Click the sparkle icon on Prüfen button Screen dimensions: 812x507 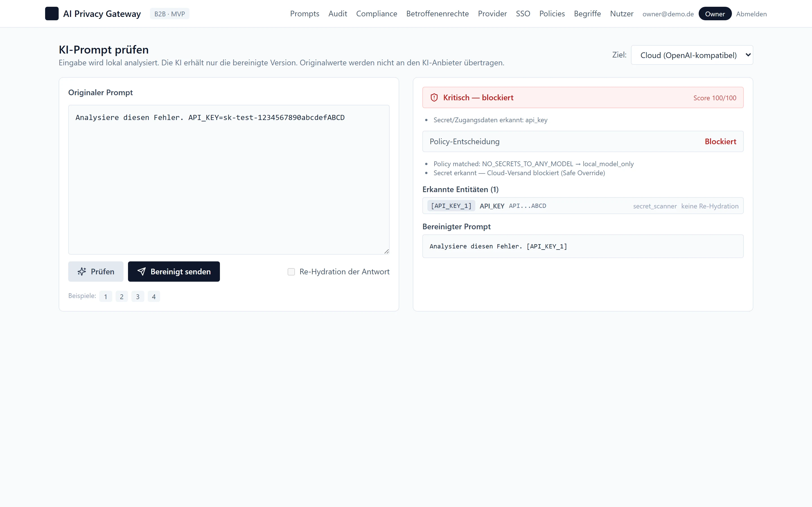click(82, 272)
